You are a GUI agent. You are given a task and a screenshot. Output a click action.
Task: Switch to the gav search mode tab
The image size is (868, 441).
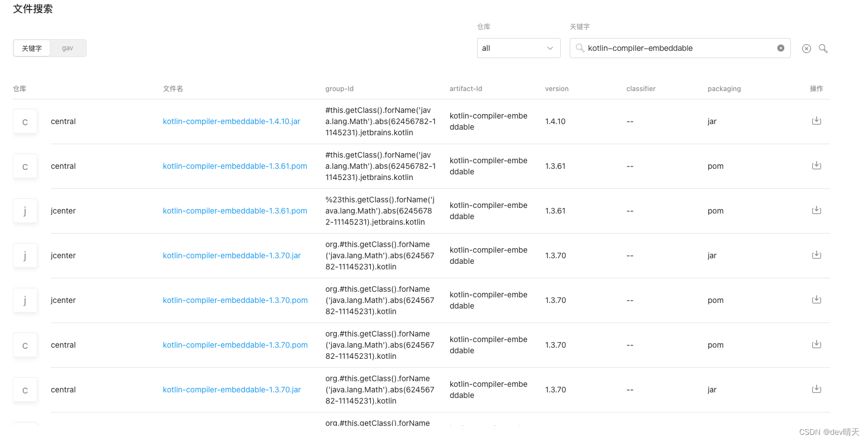click(68, 48)
